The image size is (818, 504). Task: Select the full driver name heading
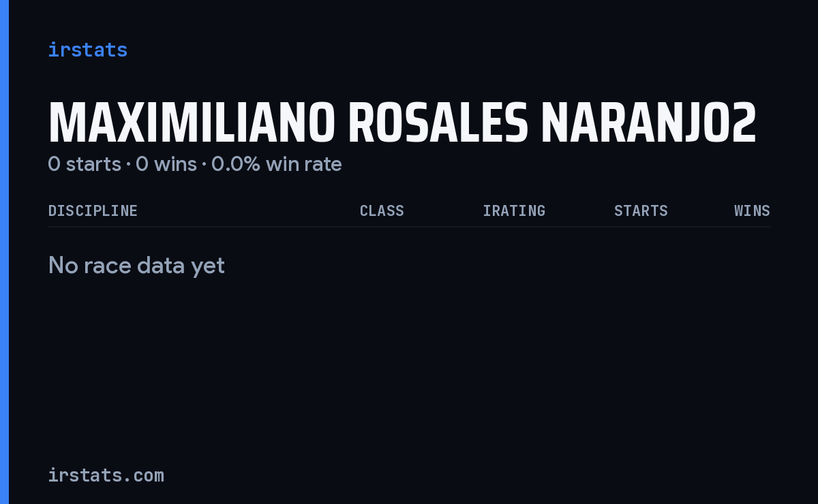pyautogui.click(x=402, y=123)
